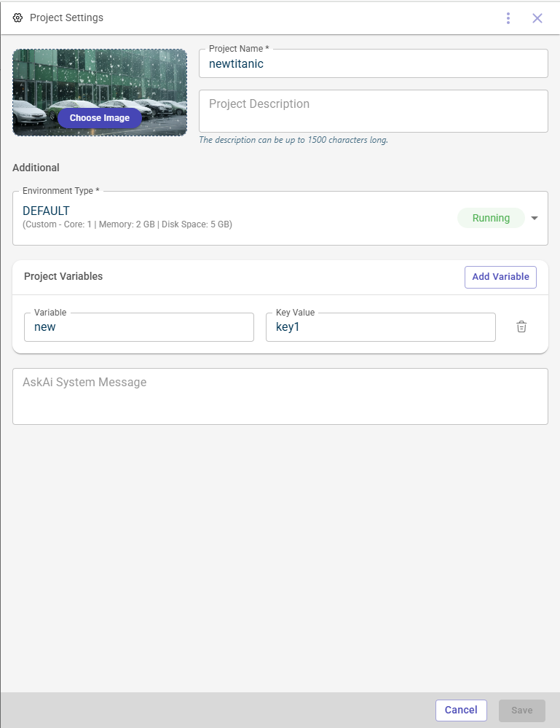Focus the Project Name field

[x=373, y=64]
